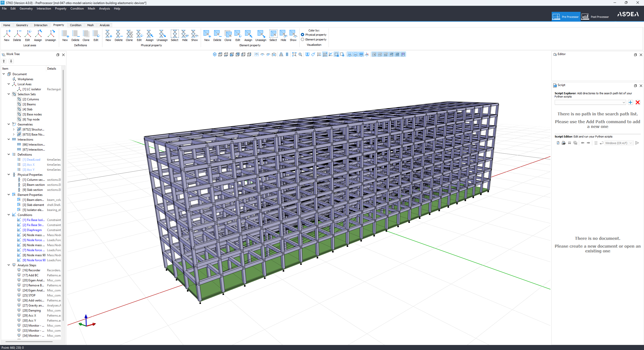This screenshot has height=350, width=644.
Task: Click monitor settings icon in viewport toolbar
Action: pyautogui.click(x=307, y=54)
